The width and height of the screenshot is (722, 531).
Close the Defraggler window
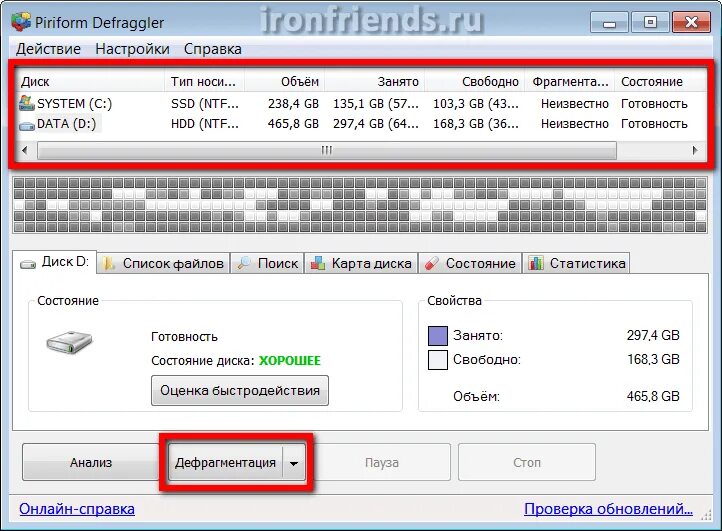pyautogui.click(x=691, y=22)
